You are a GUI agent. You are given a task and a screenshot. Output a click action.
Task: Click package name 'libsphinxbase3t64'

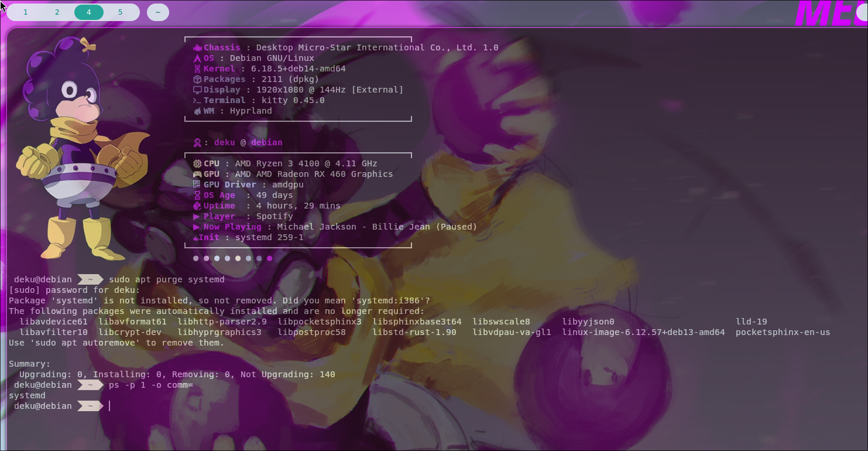click(x=417, y=322)
